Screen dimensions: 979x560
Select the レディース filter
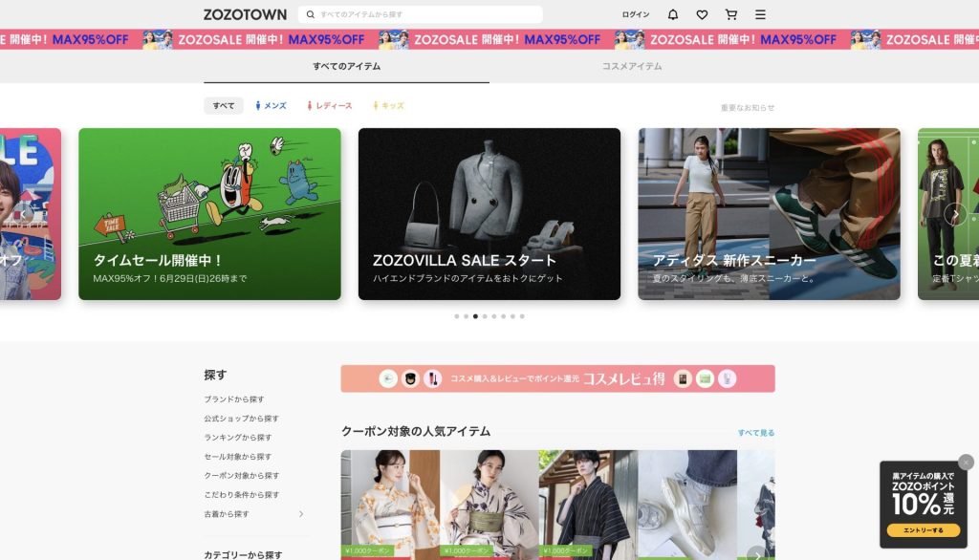click(329, 105)
